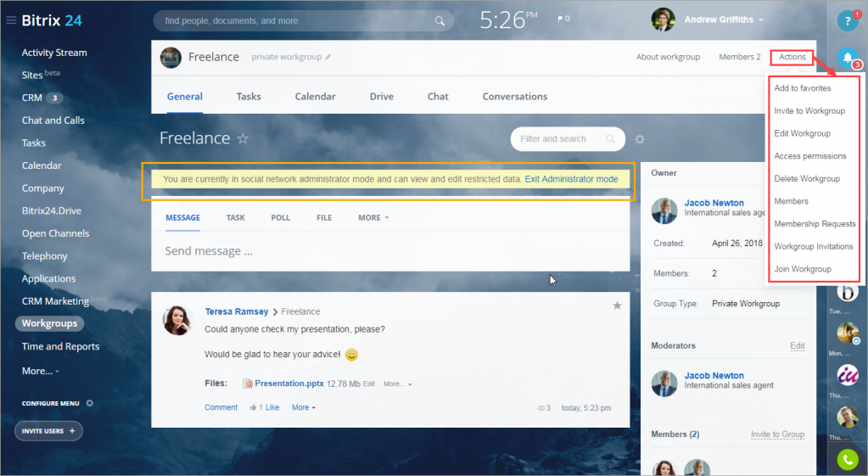This screenshot has width=868, height=476.
Task: Click Invite to Group link
Action: (x=777, y=434)
